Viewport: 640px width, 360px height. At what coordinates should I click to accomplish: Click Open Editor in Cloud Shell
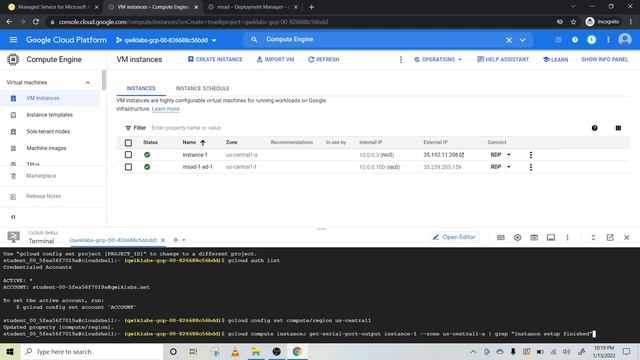(x=454, y=237)
